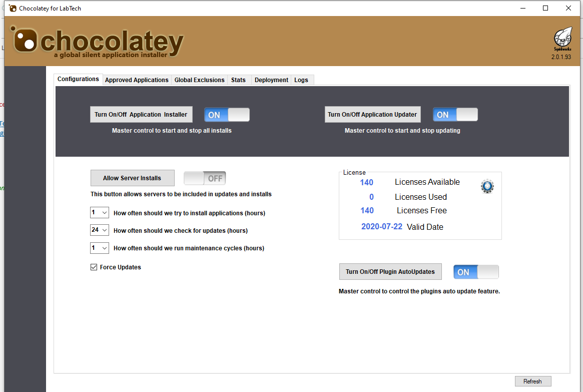Go to the Stats tab
Viewport: 583px width, 392px height.
click(238, 80)
